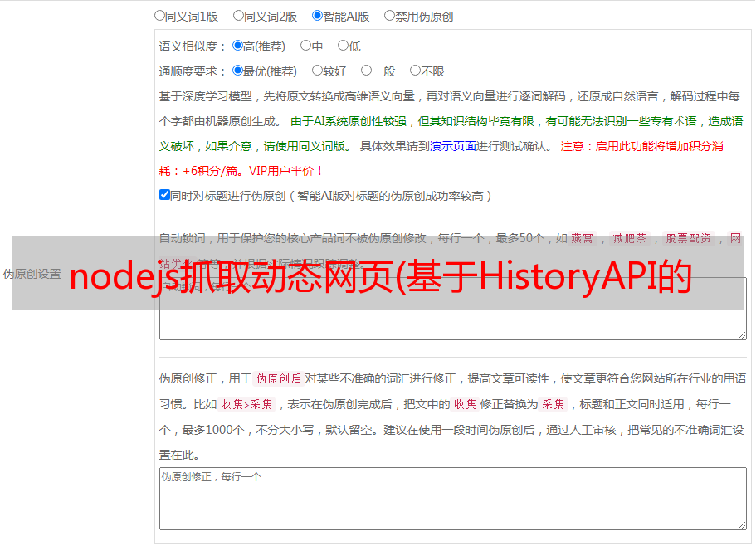Set 语义相似度 to 中
The height and width of the screenshot is (546, 756).
(305, 46)
